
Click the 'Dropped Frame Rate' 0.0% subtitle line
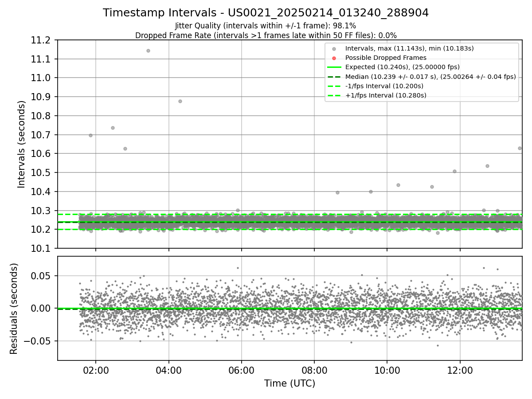pos(266,35)
